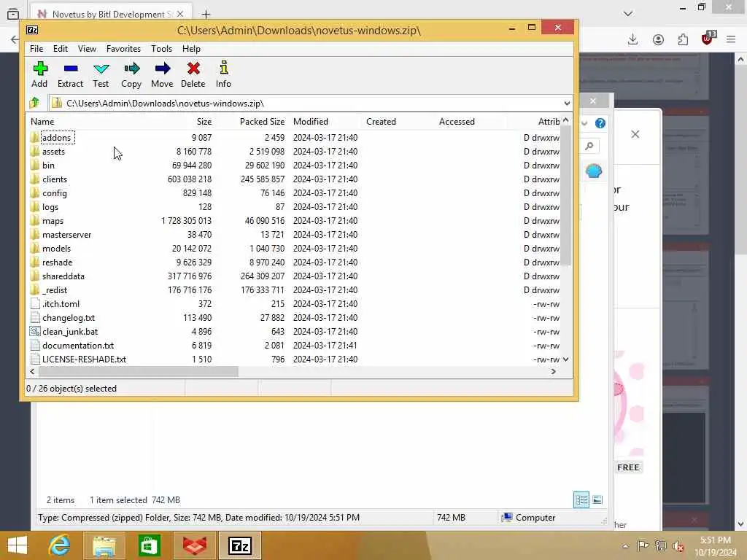Switch Explorer to large icons view
This screenshot has width=747, height=560.
coord(597,500)
